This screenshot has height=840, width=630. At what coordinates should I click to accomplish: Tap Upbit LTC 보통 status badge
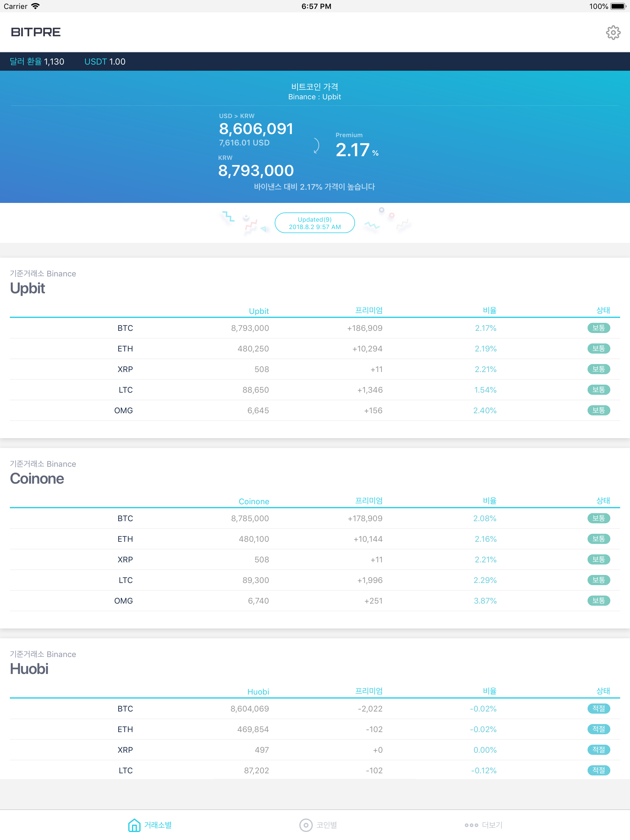(598, 389)
